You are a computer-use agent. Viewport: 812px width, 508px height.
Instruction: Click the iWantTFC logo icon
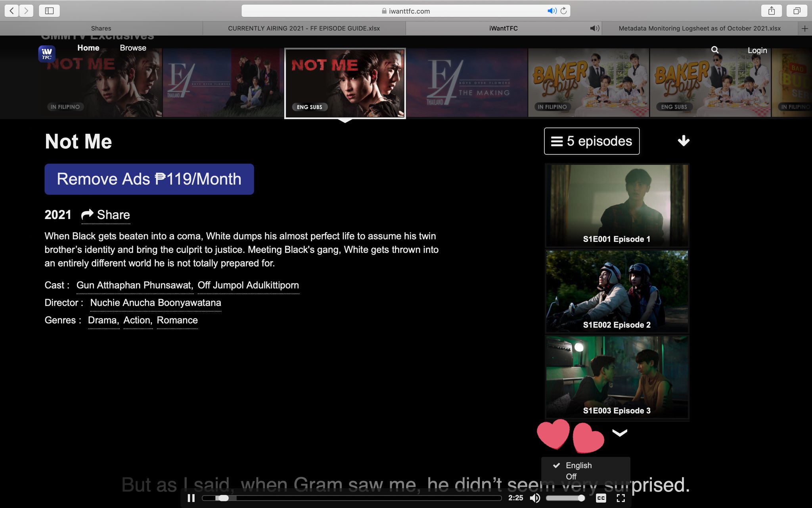click(x=47, y=54)
